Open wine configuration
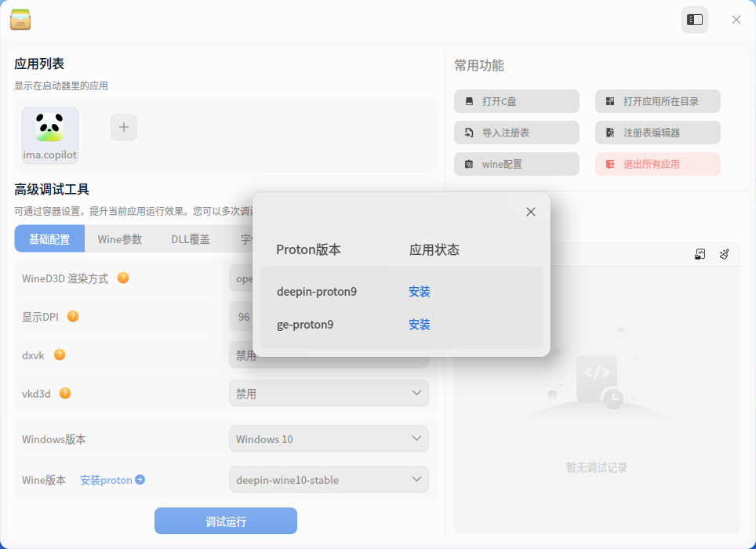756x549 pixels. click(x=516, y=164)
